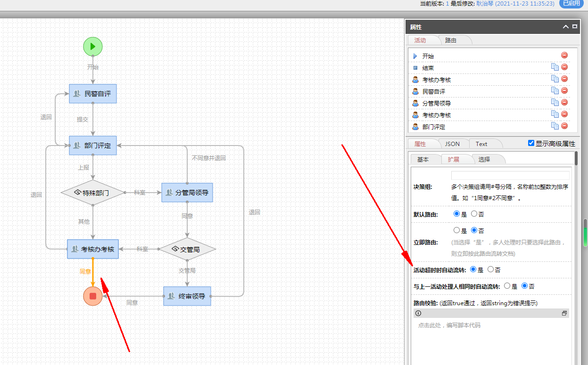Set 活动超时时自动流转 to 否

(490, 269)
